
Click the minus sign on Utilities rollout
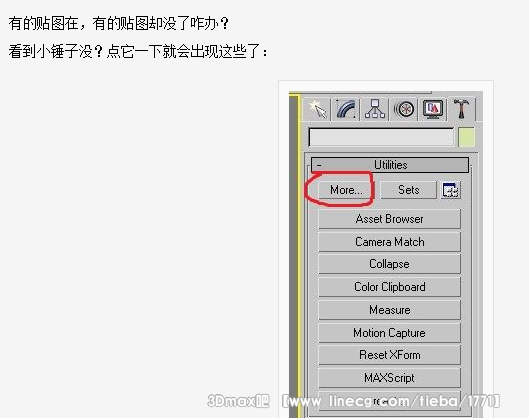[x=319, y=165]
